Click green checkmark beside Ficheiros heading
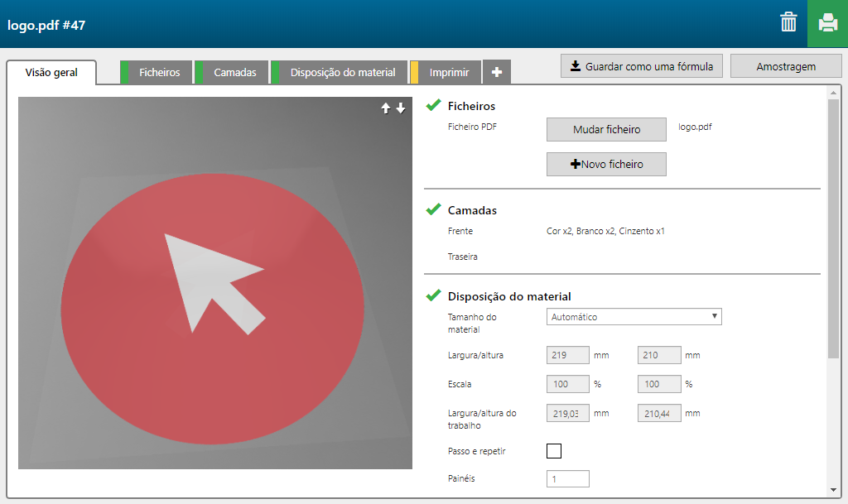 [x=433, y=105]
